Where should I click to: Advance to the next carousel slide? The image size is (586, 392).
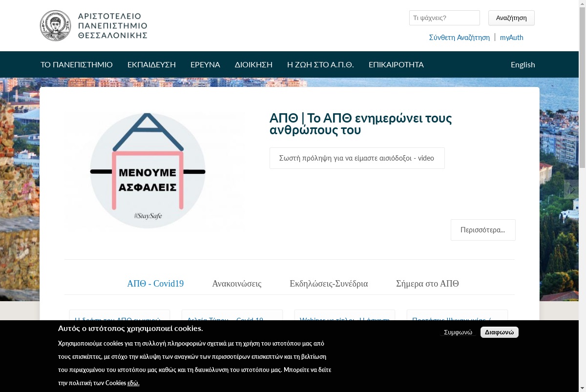click(571, 189)
